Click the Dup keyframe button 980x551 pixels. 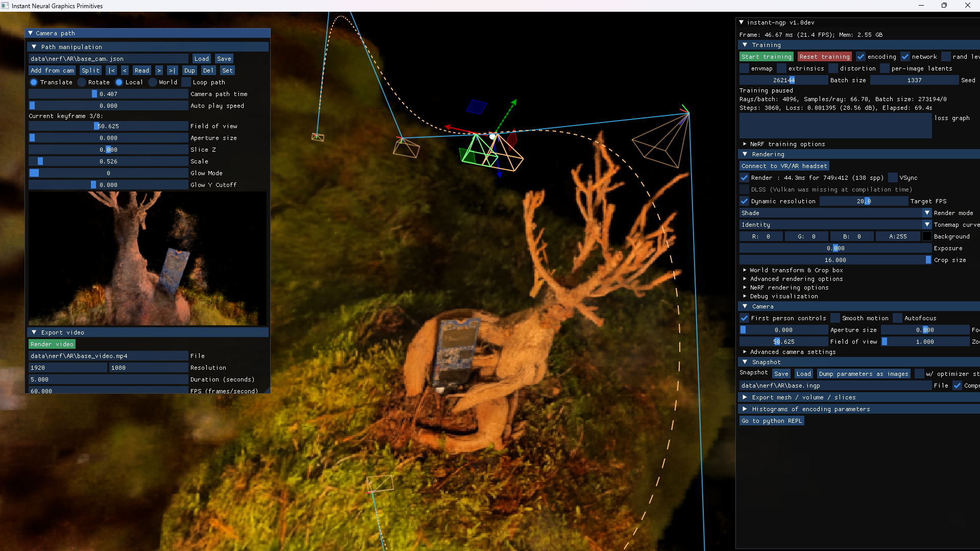(x=189, y=70)
